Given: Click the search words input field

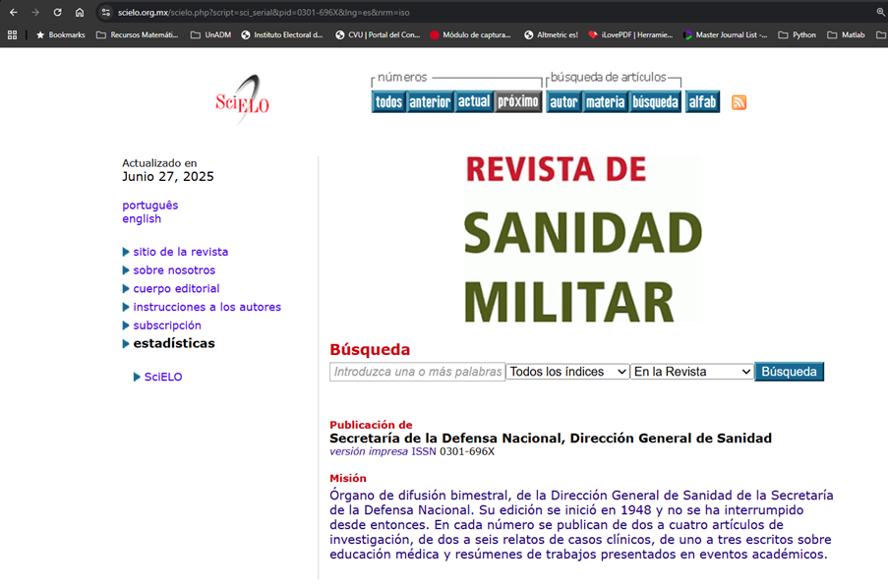Looking at the screenshot, I should pyautogui.click(x=417, y=372).
